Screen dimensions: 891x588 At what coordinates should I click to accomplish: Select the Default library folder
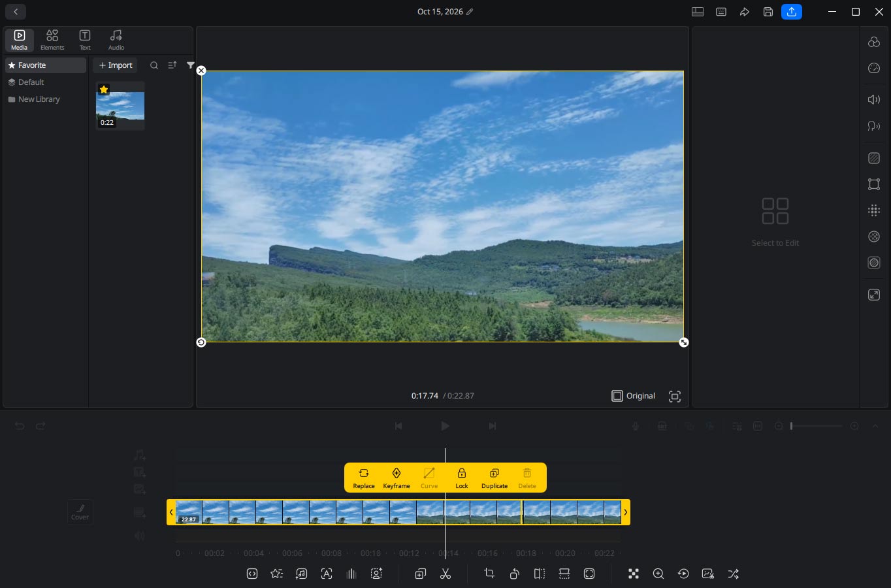[46, 82]
